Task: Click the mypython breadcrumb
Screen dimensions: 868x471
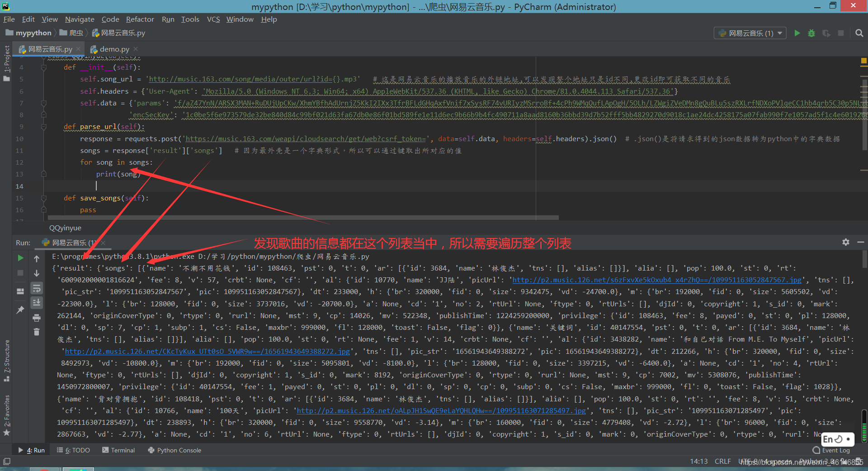Action: [28, 33]
